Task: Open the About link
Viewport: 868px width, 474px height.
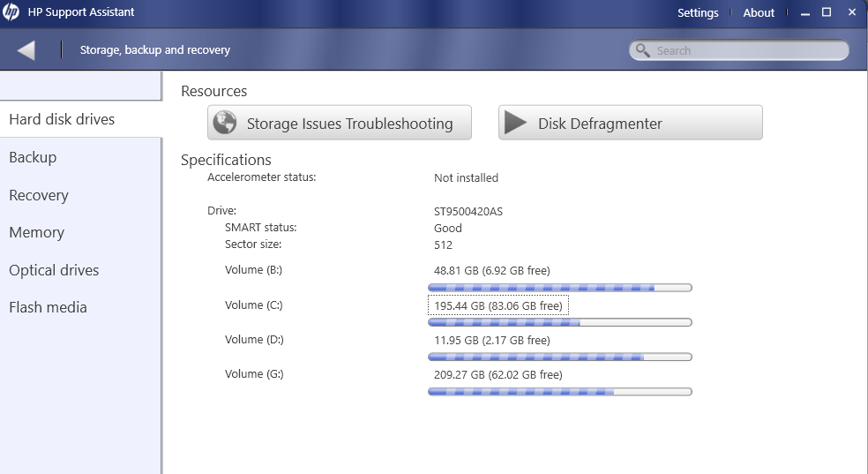Action: click(759, 12)
